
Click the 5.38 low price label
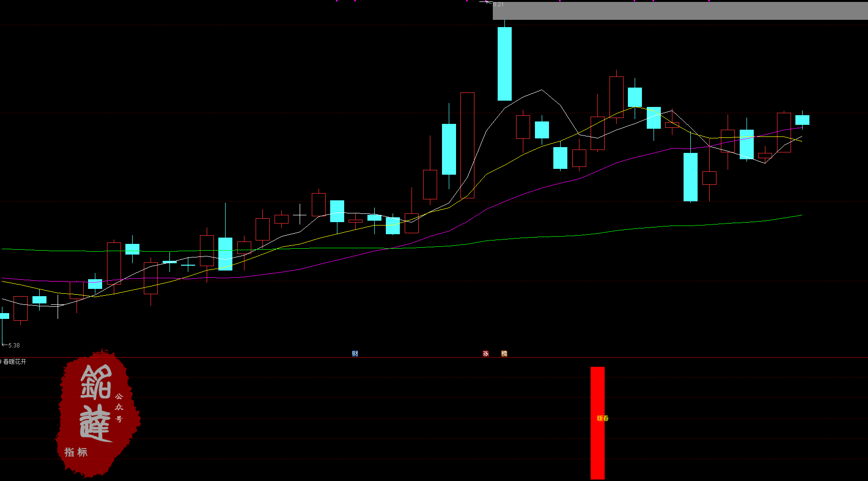pyautogui.click(x=14, y=346)
